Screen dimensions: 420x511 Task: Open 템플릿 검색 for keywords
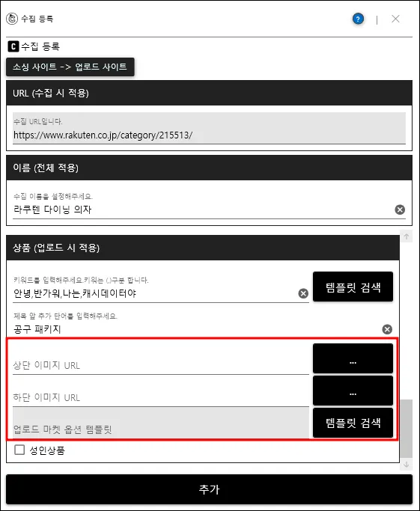[x=353, y=287]
